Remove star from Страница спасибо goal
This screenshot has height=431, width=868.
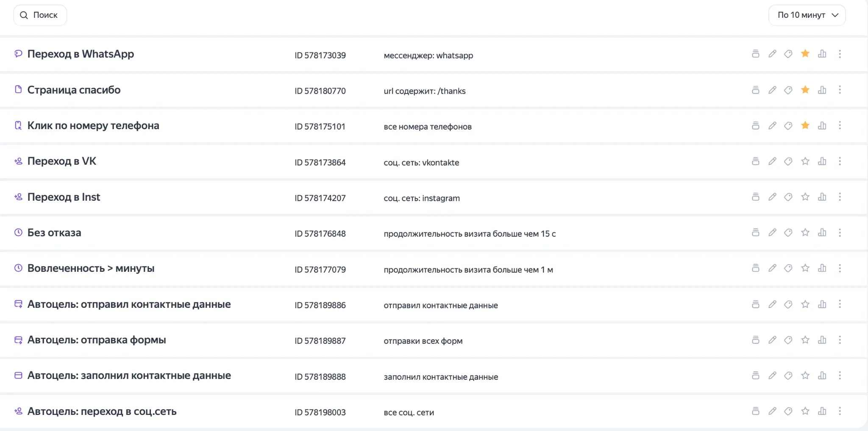coord(805,89)
